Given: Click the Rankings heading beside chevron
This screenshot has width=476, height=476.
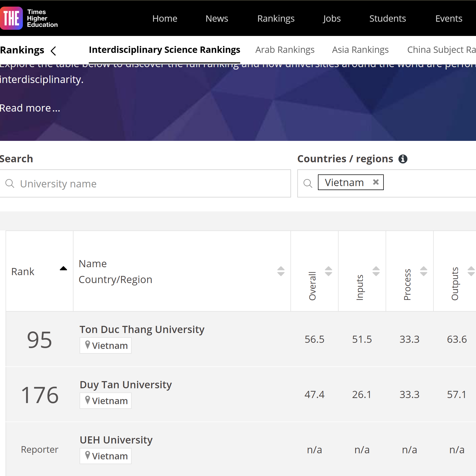Looking at the screenshot, I should pos(22,50).
